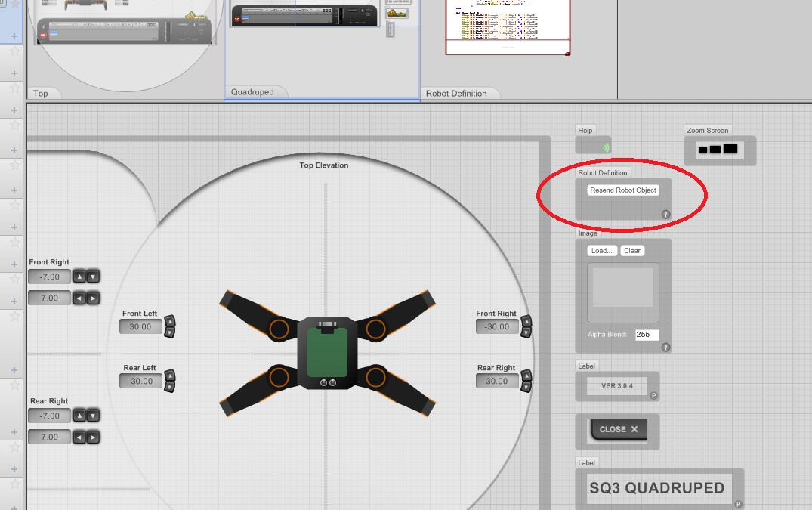Click down arrow beside Front Left 30.00
Viewport: 812px width, 510px height.
170,332
